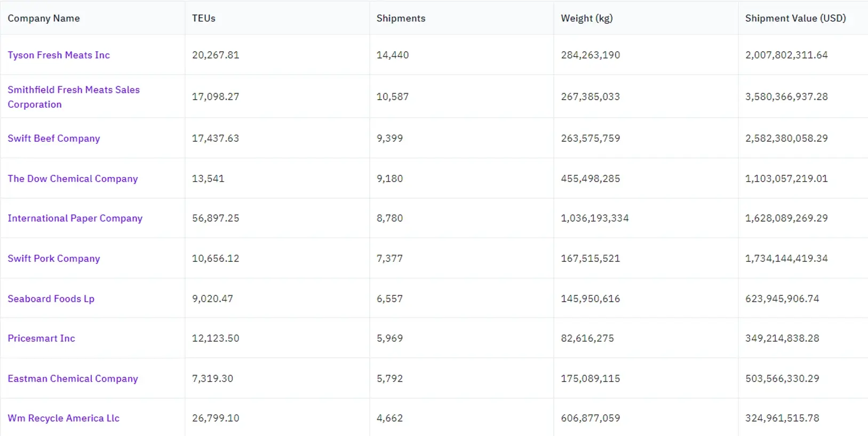Screen dimensions: 868x436
Task: Select shipment value 3,580,366,937.28
Action: 786,97
